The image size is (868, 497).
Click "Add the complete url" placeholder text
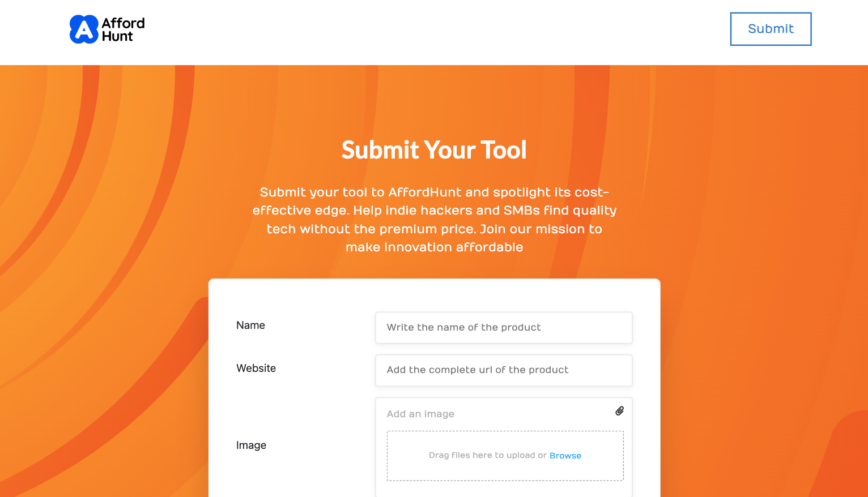tap(477, 370)
